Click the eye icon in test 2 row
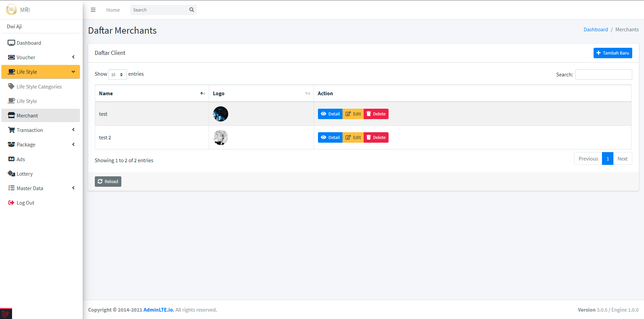 tap(324, 137)
